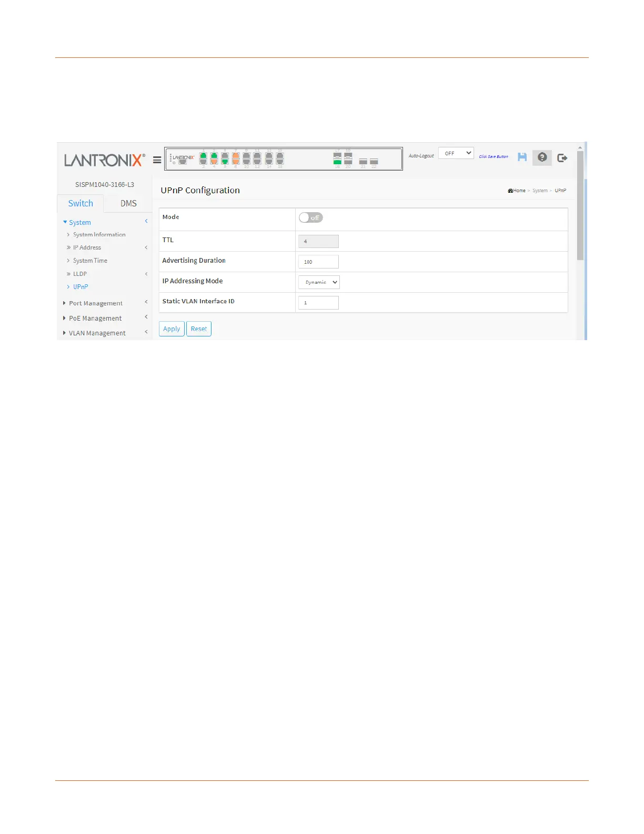Screen dimensions: 644x834
Task: Open System Time menu item
Action: pos(90,261)
